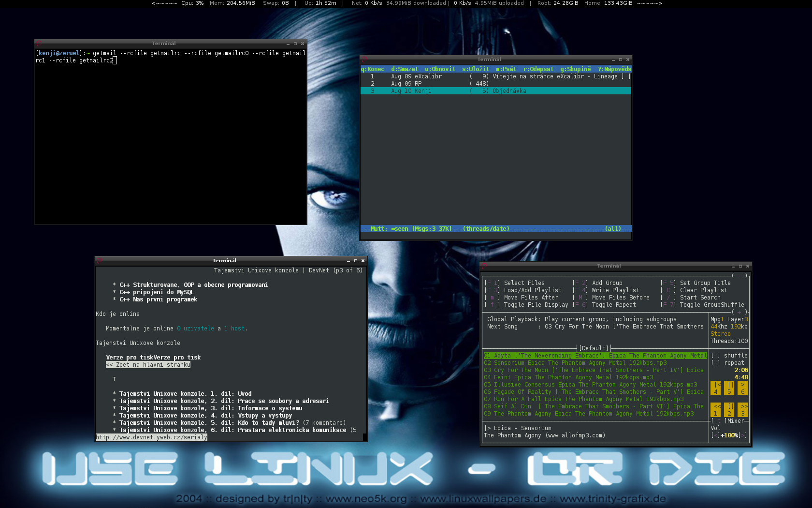Click the previous track button labeled 4
The image size is (812, 508).
pyautogui.click(x=716, y=388)
